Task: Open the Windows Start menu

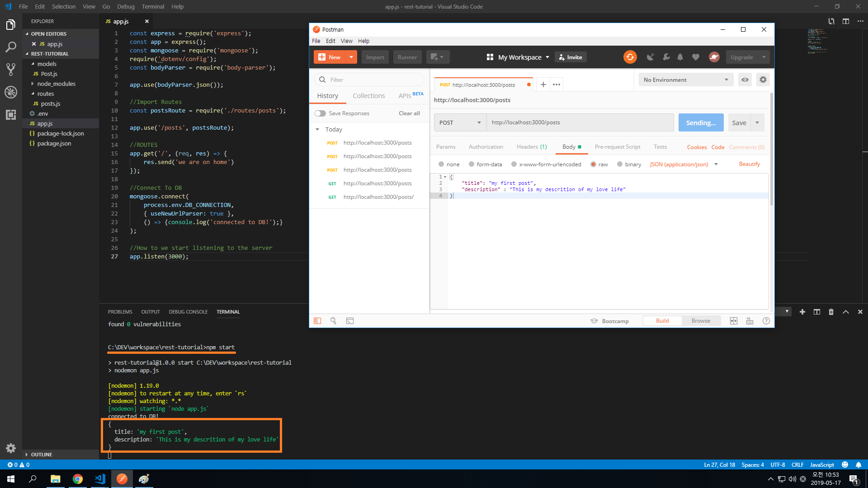Action: (11, 479)
